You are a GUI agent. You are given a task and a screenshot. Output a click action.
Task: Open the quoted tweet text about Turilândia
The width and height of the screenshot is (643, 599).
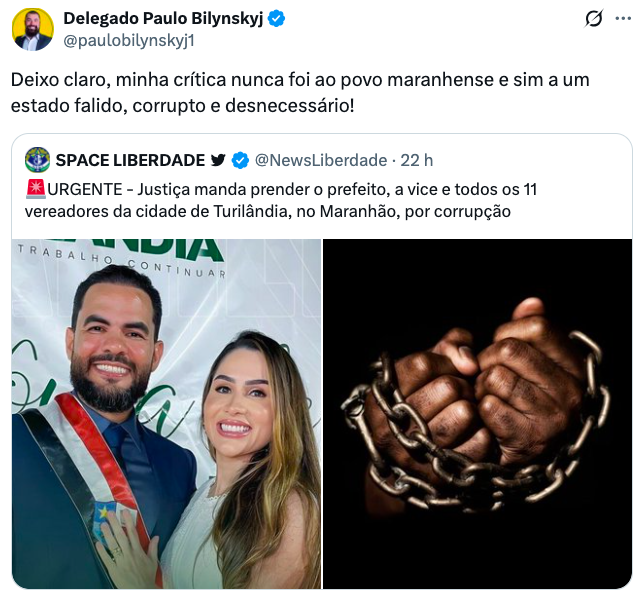point(281,200)
